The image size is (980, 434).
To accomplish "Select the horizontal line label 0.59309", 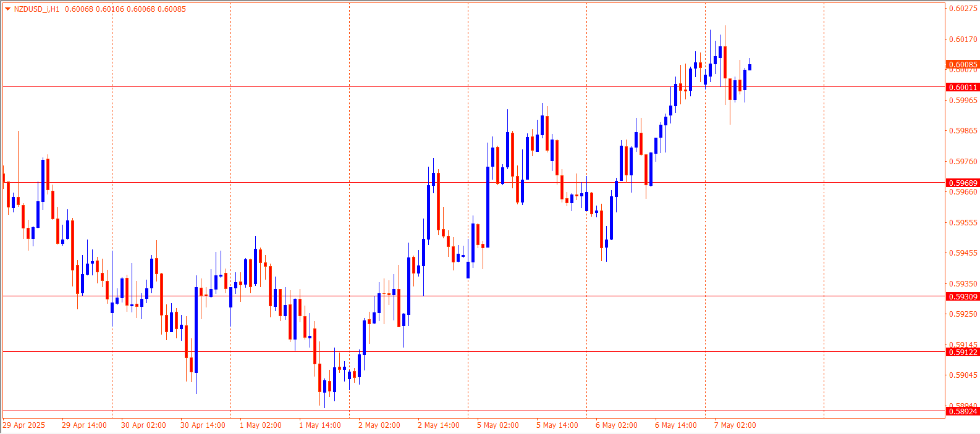I will 963,296.
